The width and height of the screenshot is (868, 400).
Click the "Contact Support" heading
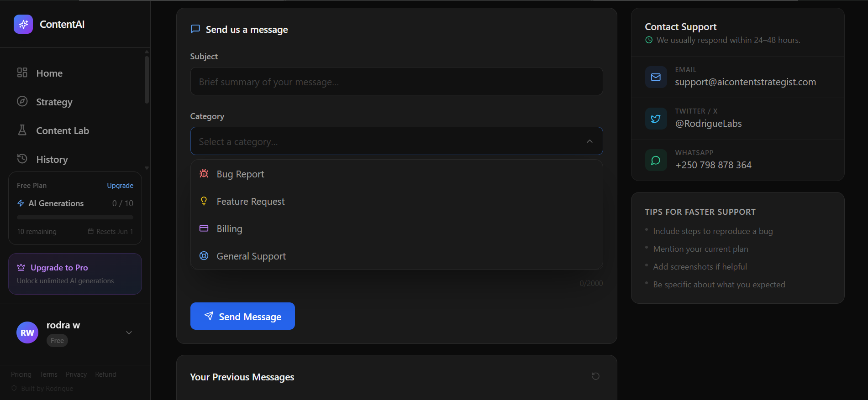coord(680,27)
